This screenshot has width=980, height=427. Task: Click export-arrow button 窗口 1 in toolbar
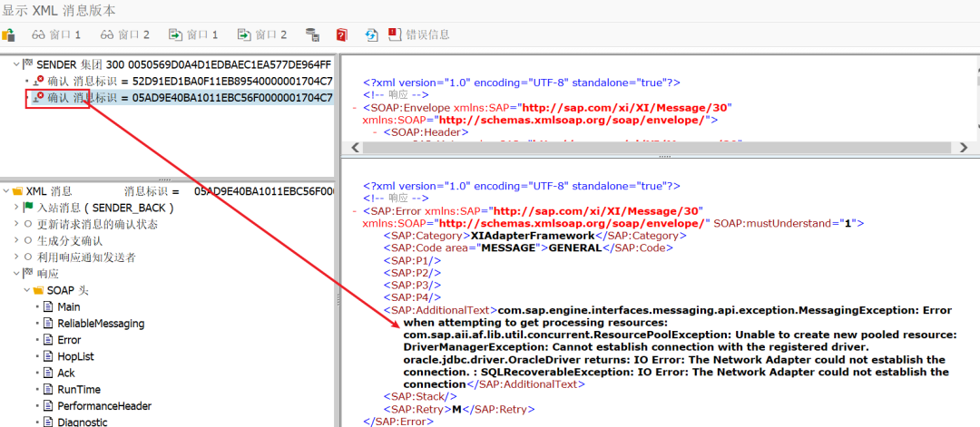tap(193, 35)
